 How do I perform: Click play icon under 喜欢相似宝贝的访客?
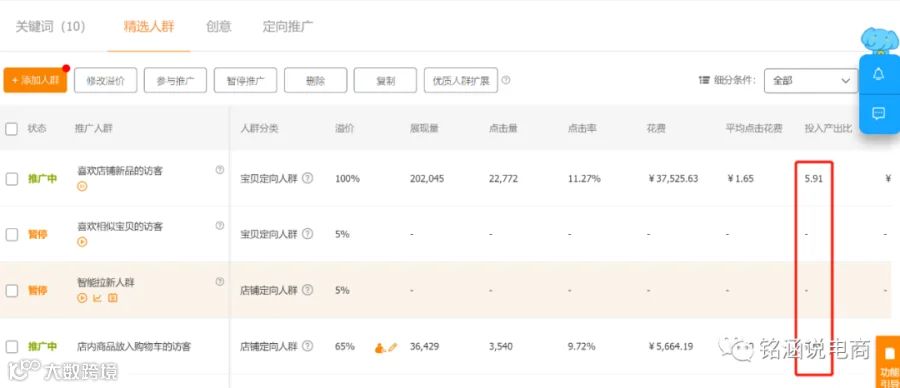tap(82, 242)
